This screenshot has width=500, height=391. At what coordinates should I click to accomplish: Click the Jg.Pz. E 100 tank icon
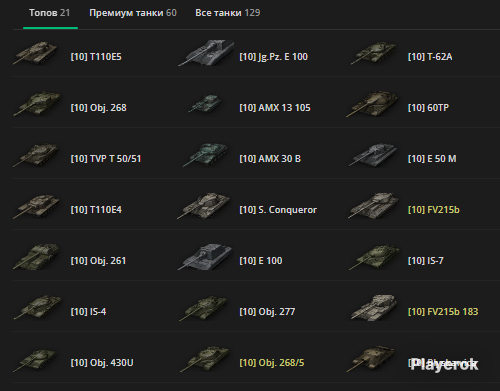click(x=206, y=53)
